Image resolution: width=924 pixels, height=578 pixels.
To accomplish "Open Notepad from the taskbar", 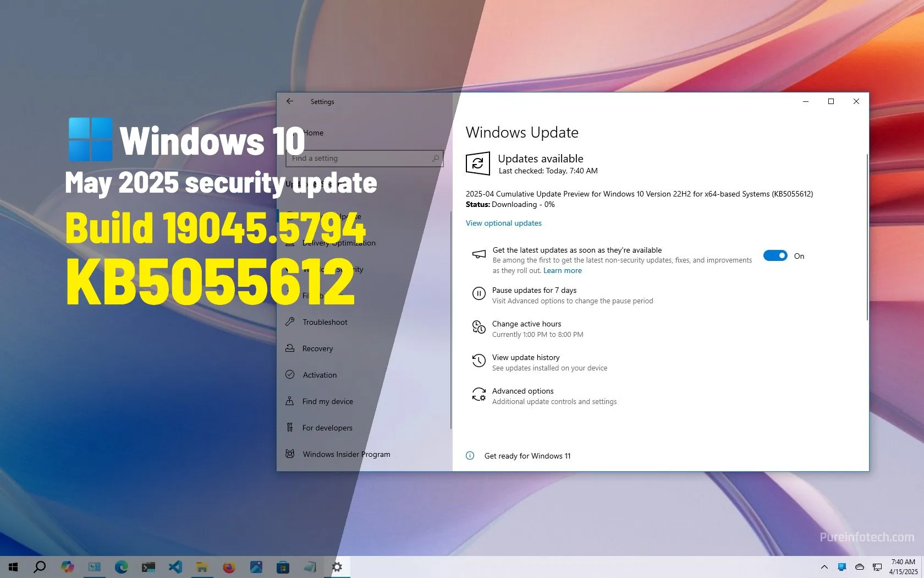I will 310,567.
